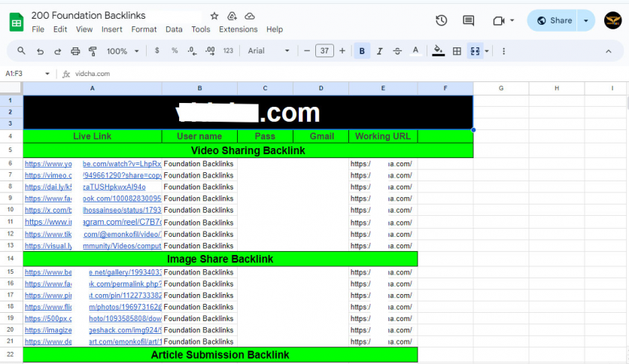The height and width of the screenshot is (364, 629).
Task: Collapse the menus chevron
Action: pyautogui.click(x=609, y=51)
